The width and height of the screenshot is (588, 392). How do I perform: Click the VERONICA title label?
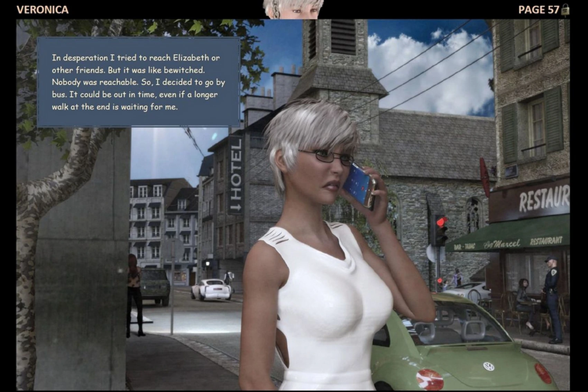[x=43, y=10]
